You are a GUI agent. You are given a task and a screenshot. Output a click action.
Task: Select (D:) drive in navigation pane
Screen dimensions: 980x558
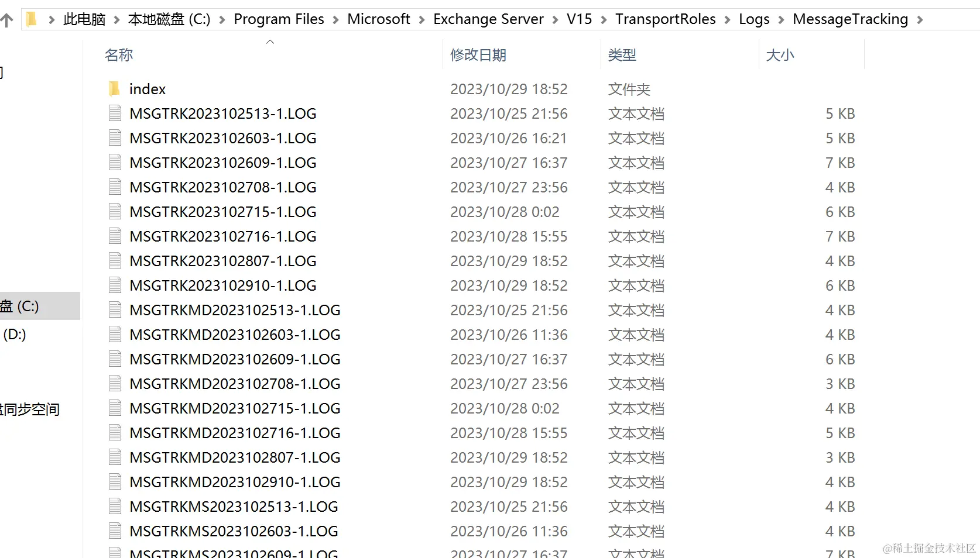[x=15, y=334]
